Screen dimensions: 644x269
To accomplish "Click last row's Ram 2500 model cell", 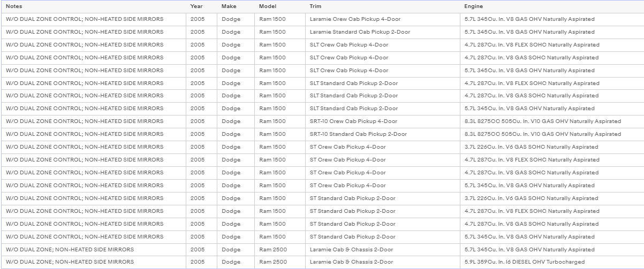I will point(279,262).
